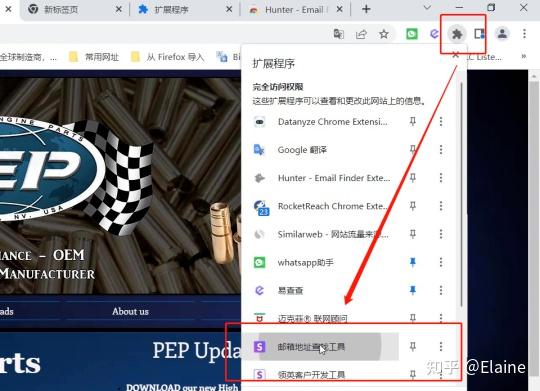Pin the Hunter Email Finder extension

coord(413,178)
